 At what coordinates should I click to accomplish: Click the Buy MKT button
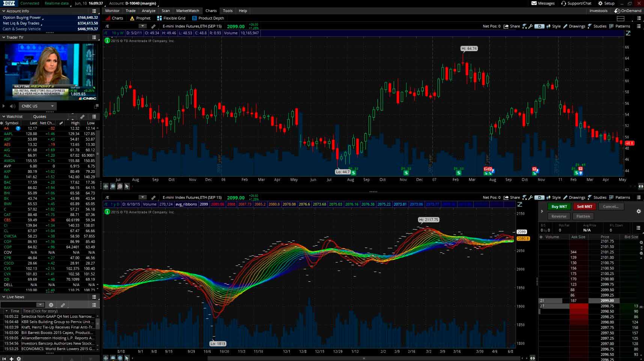tap(559, 206)
